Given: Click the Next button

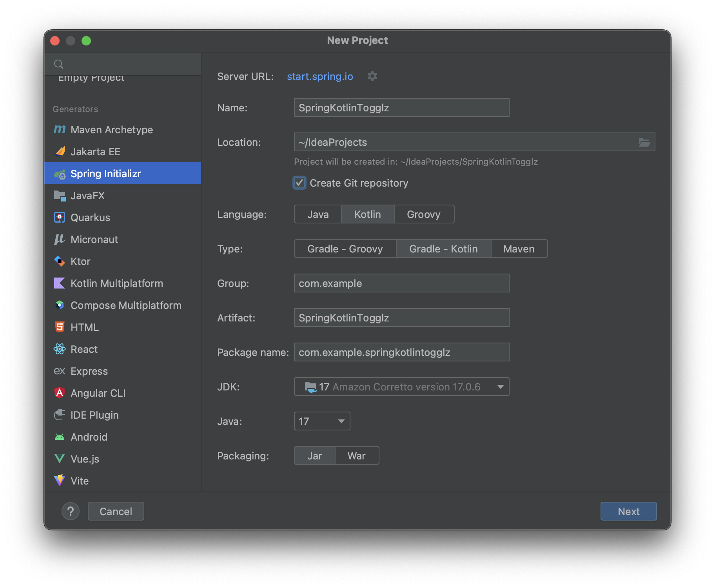Looking at the screenshot, I should 628,511.
